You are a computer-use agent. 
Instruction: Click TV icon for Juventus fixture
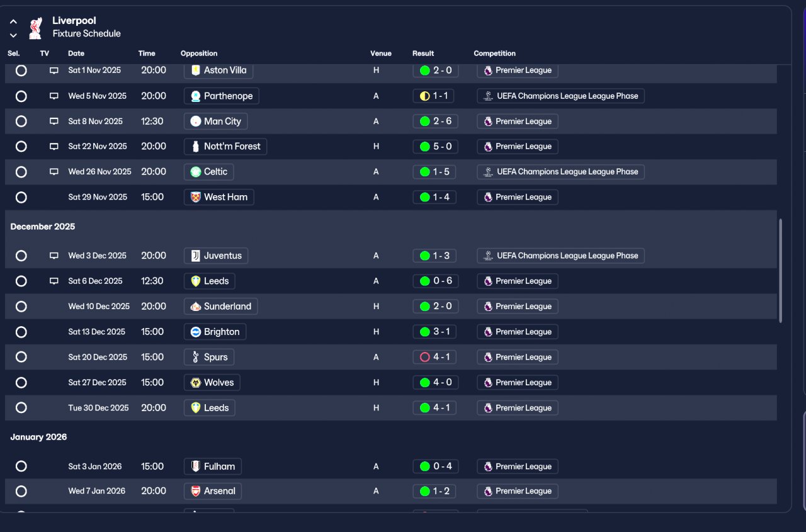(54, 256)
